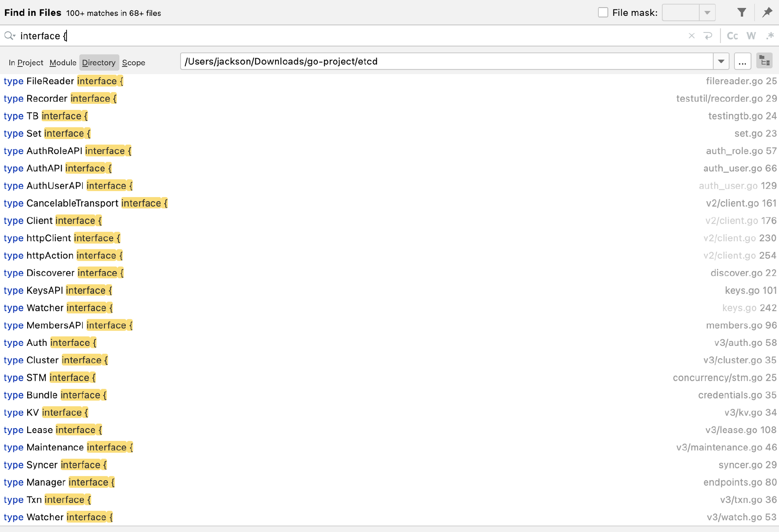The height and width of the screenshot is (532, 779).
Task: Switch to the Module tab
Action: [x=62, y=62]
